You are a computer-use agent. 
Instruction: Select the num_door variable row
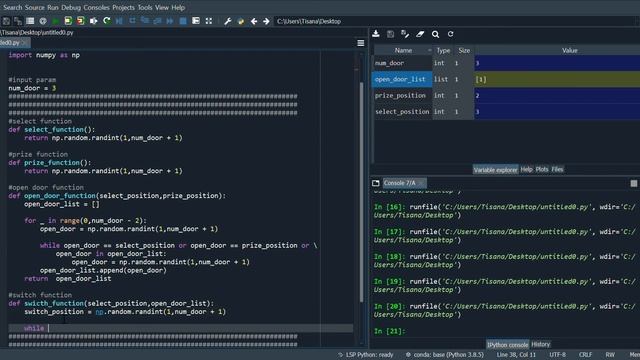(x=506, y=63)
